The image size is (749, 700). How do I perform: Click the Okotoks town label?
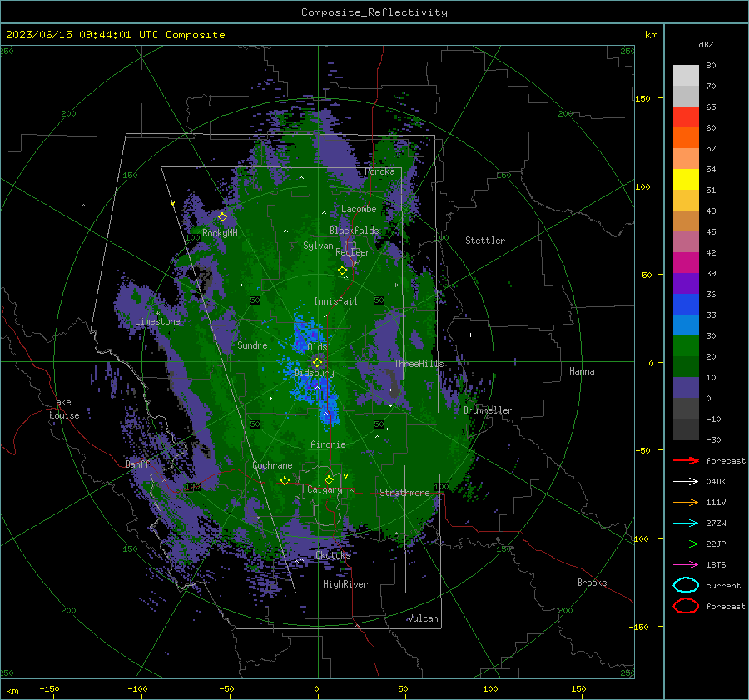(x=334, y=554)
